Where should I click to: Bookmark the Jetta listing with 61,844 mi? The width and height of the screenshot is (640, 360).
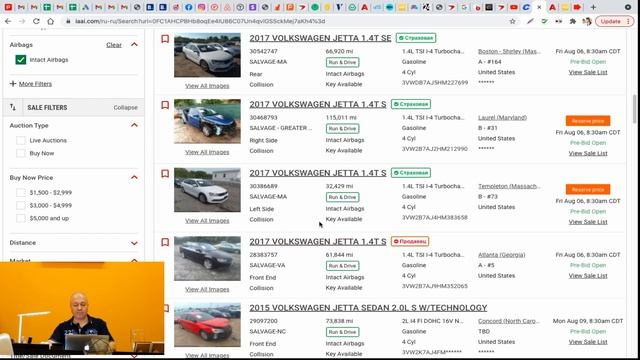point(165,242)
